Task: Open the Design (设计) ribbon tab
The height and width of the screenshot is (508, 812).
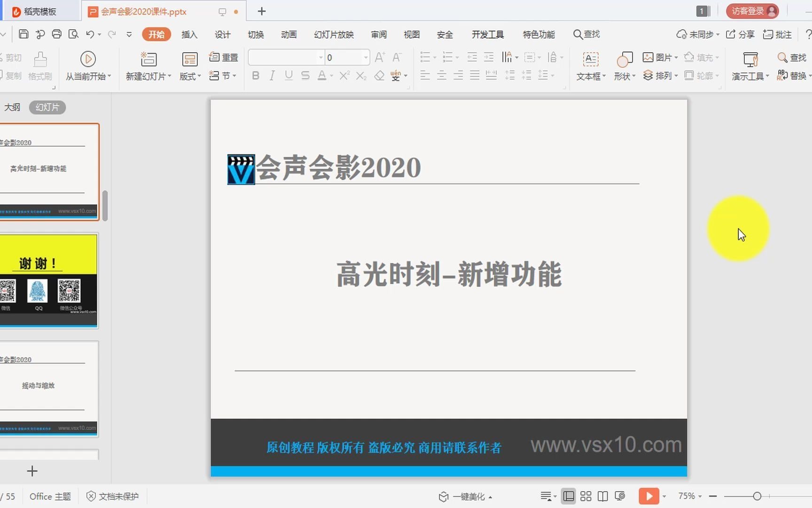Action: pyautogui.click(x=222, y=34)
